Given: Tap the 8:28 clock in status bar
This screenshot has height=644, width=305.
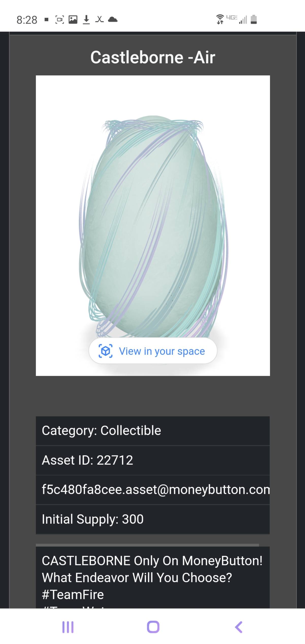Looking at the screenshot, I should tap(27, 20).
